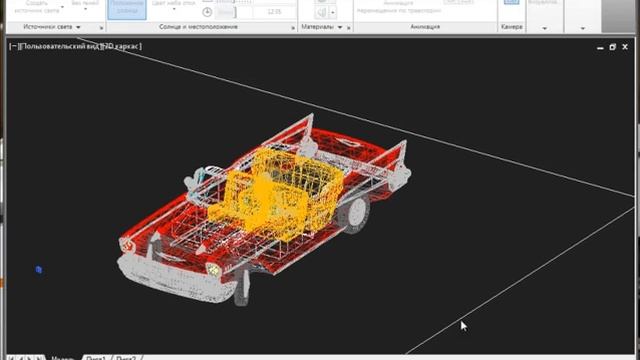Expand the small arrow beside materials icon

coord(333,13)
